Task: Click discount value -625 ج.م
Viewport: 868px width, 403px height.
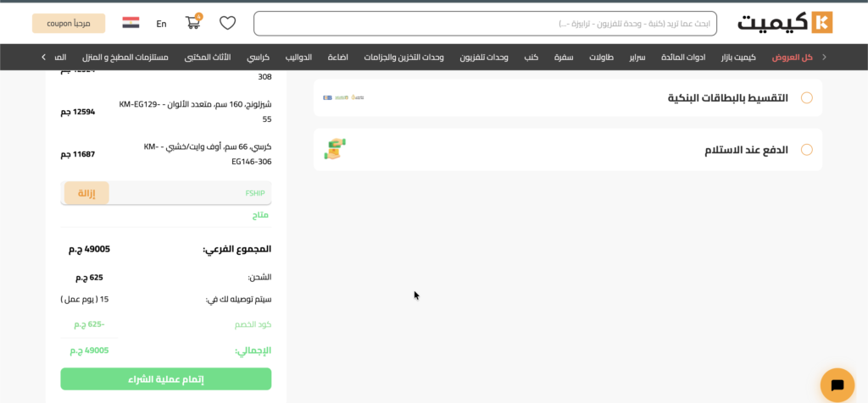Action: (x=87, y=324)
